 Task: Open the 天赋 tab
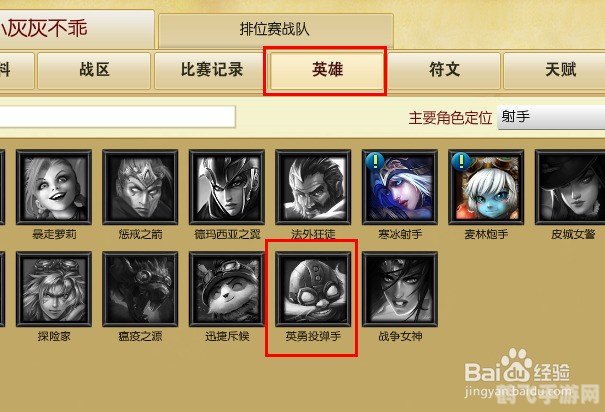coord(555,71)
